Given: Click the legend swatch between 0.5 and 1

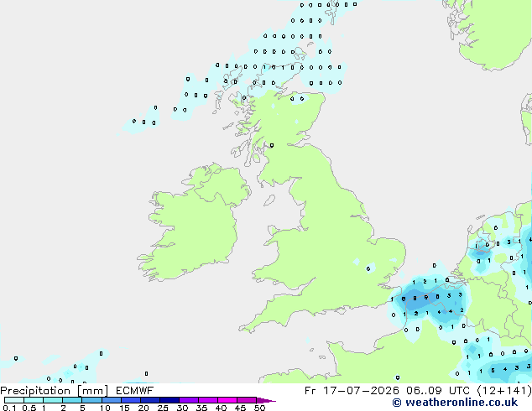Looking at the screenshot, I should tap(34, 400).
